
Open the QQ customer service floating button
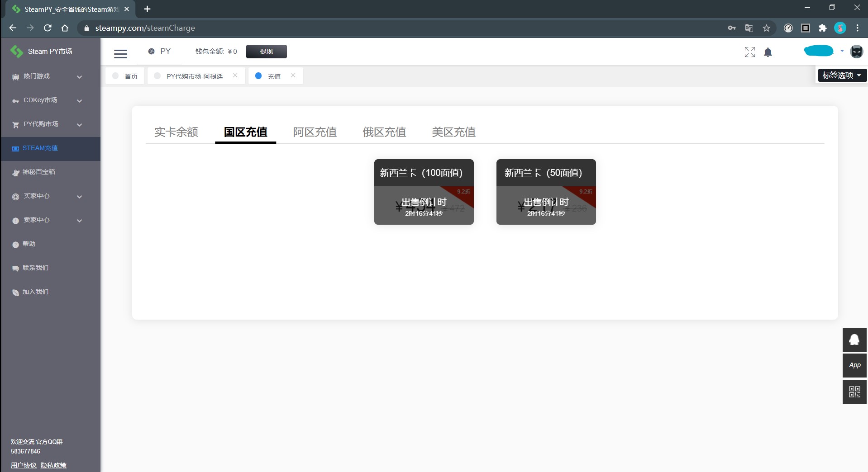[854, 340]
